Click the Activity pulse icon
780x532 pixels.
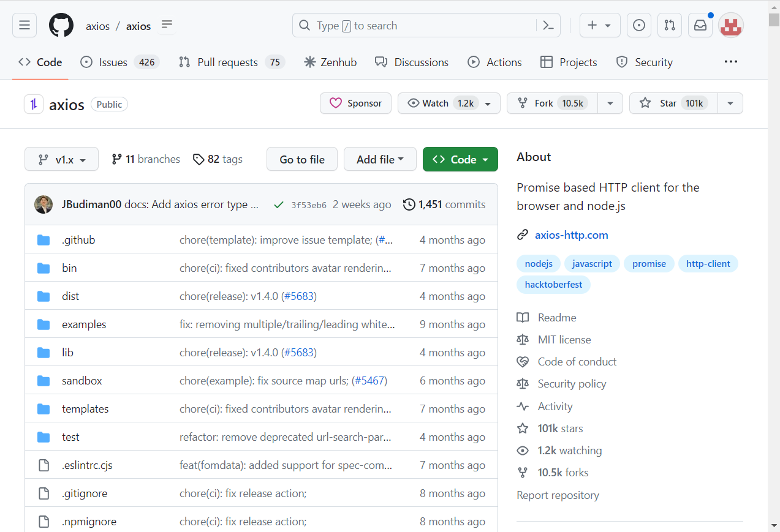pyautogui.click(x=523, y=406)
